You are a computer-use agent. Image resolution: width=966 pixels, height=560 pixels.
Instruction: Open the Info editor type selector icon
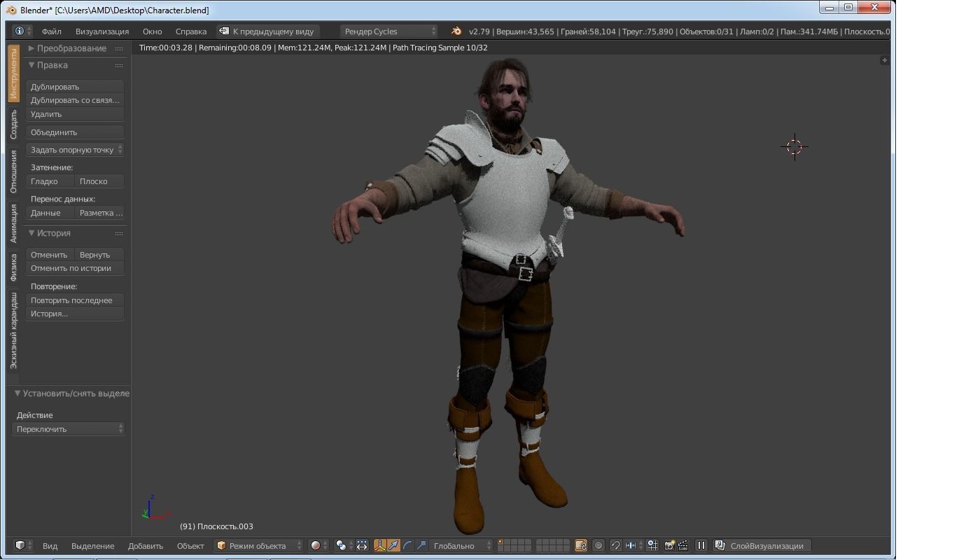coord(22,31)
